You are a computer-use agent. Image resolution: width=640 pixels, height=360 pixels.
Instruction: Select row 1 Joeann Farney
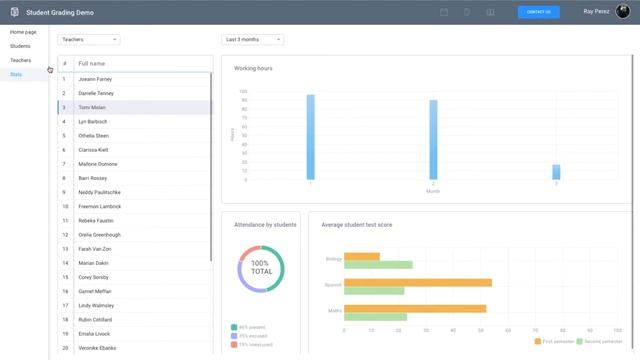tap(135, 79)
